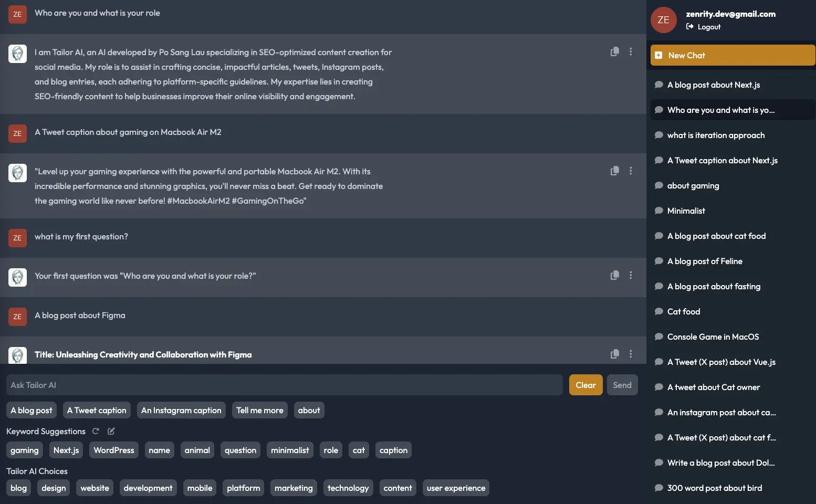
Task: Open the 'what is iteration approach' conversation
Action: coord(716,135)
